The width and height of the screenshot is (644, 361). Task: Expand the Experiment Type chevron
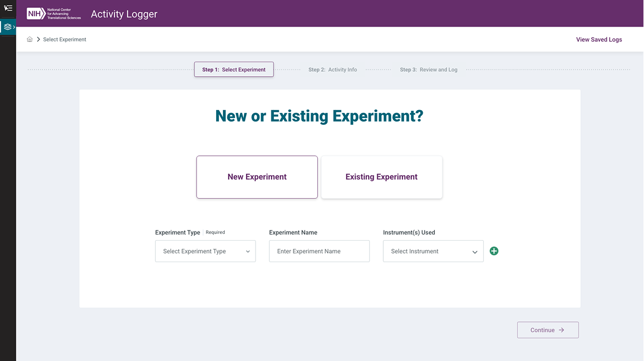coord(248,251)
